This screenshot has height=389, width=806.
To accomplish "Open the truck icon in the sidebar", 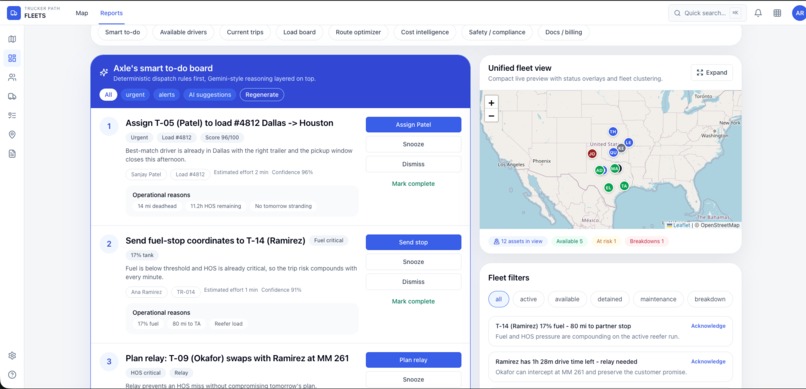I will (12, 96).
